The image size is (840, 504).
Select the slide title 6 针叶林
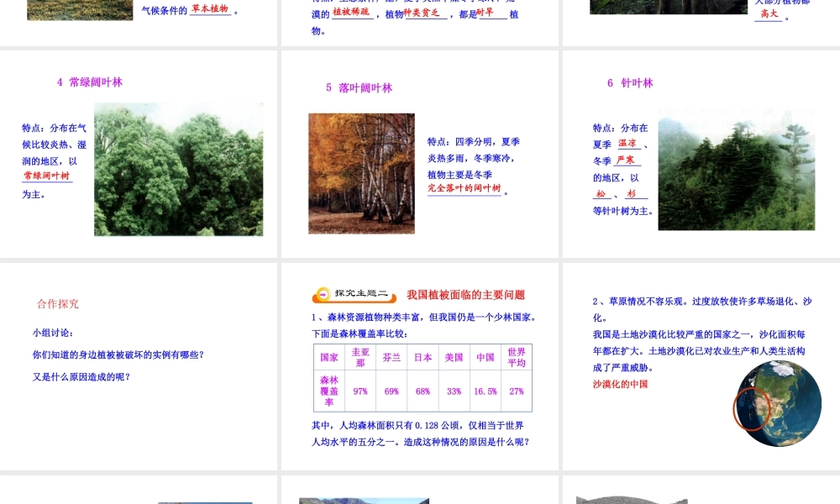630,83
